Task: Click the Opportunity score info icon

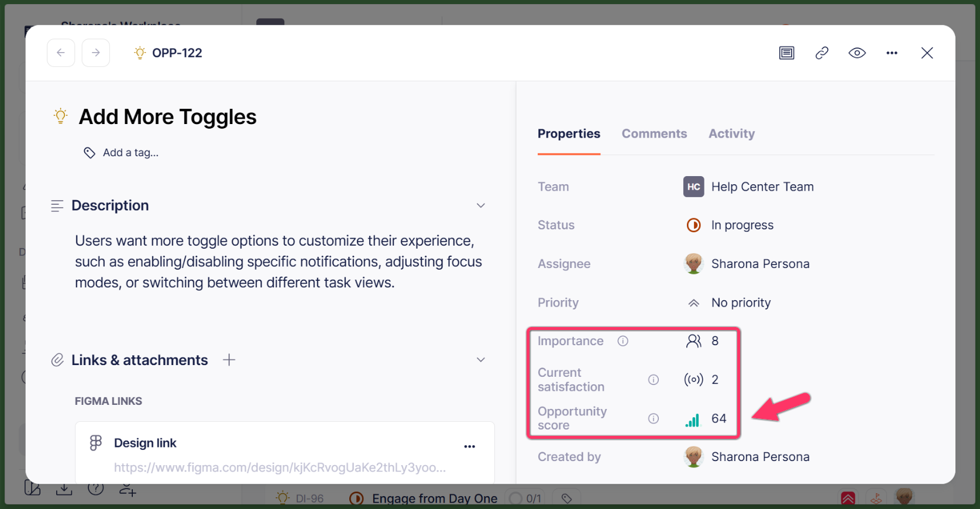Action: click(x=654, y=418)
